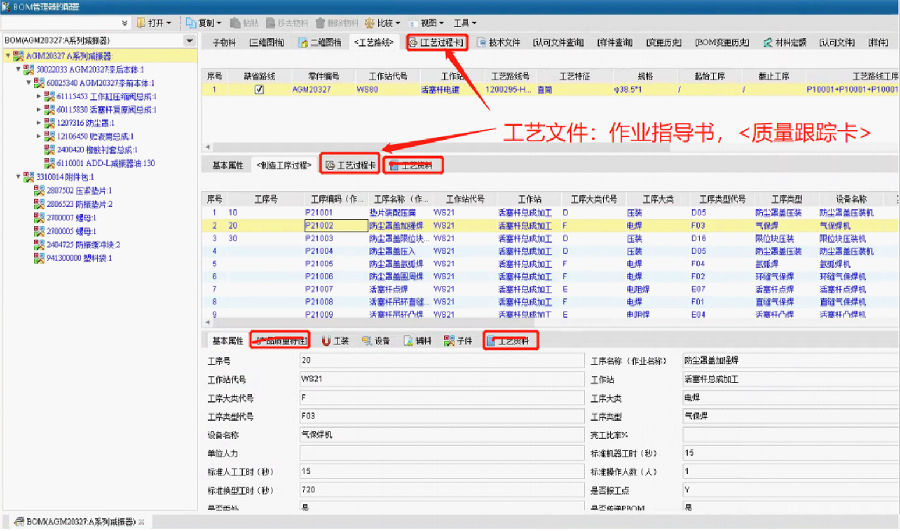Image resolution: width=900 pixels, height=531 pixels.
Task: Collapse the 3310014 附件包 node
Action: pos(19,177)
